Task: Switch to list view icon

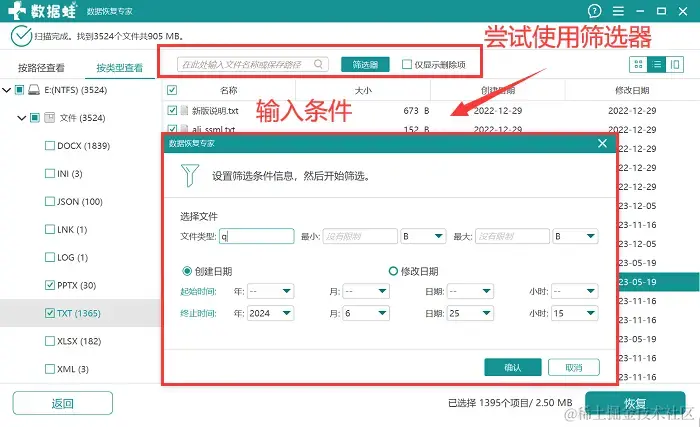Action: [656, 65]
